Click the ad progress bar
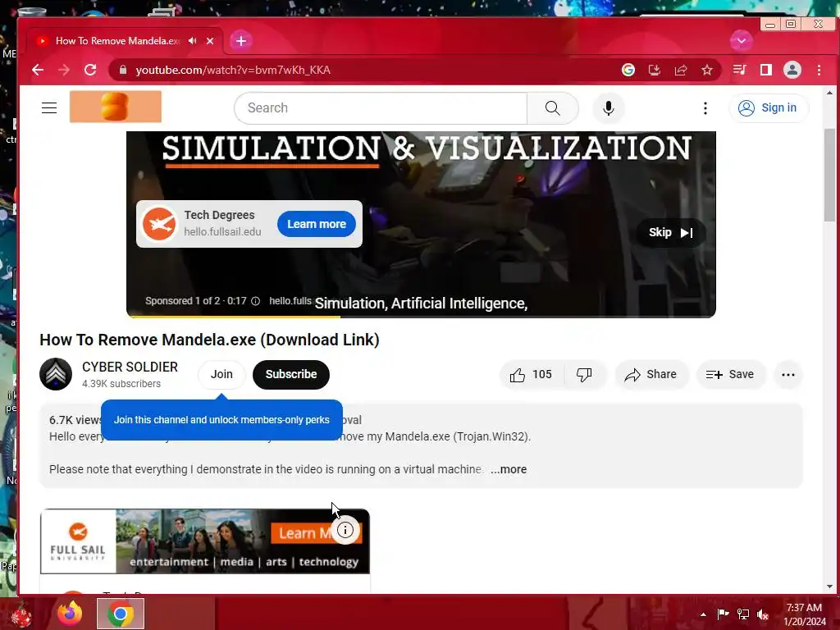840x630 pixels. click(421, 317)
